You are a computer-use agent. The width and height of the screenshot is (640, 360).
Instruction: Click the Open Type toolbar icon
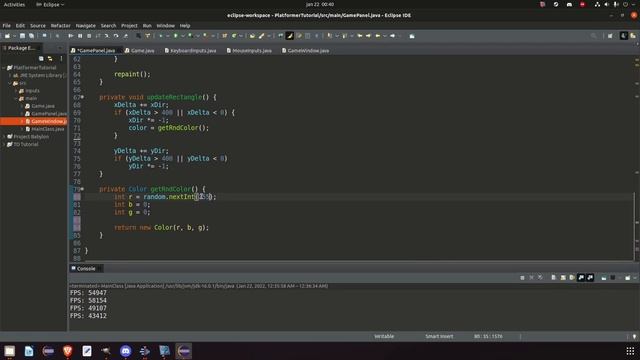[252, 36]
